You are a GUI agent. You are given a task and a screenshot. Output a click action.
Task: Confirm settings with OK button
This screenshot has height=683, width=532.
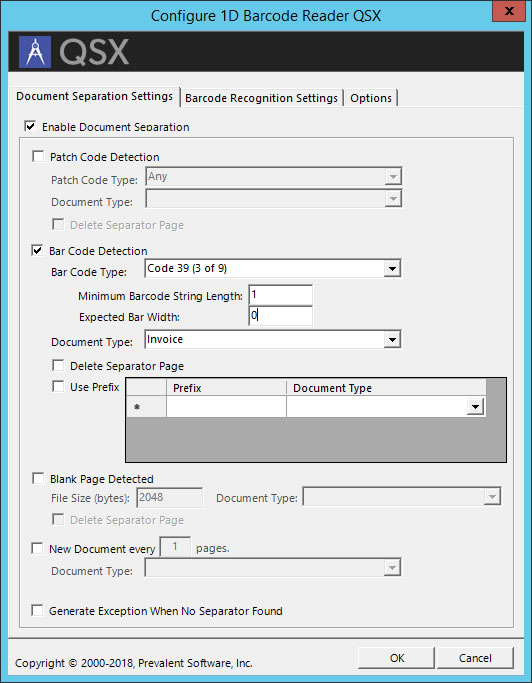(x=396, y=658)
